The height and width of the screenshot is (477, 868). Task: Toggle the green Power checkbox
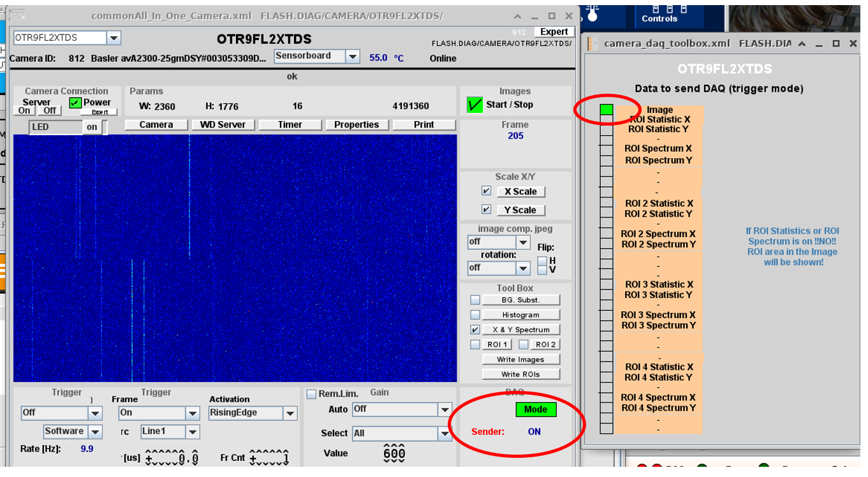click(75, 103)
